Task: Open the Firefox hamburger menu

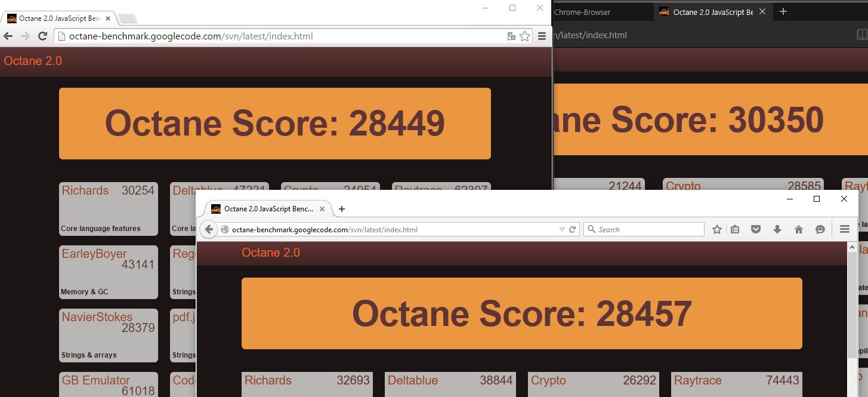Action: (844, 229)
